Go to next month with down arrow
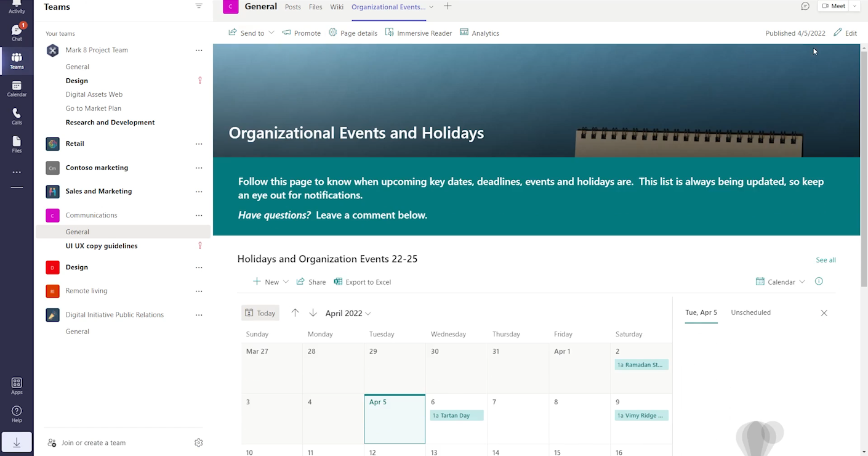Viewport: 868px width, 456px height. (313, 312)
